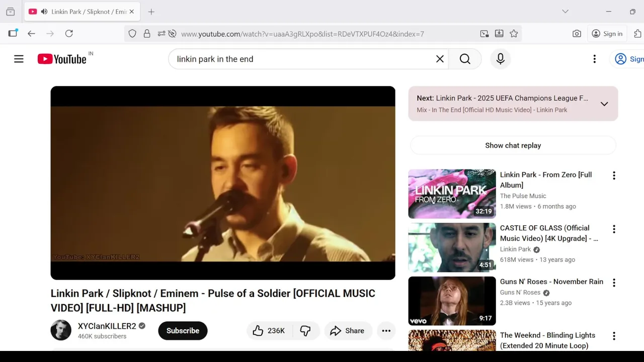Click the video title Pulse of a Soldier
Image resolution: width=644 pixels, height=362 pixels.
coord(213,300)
